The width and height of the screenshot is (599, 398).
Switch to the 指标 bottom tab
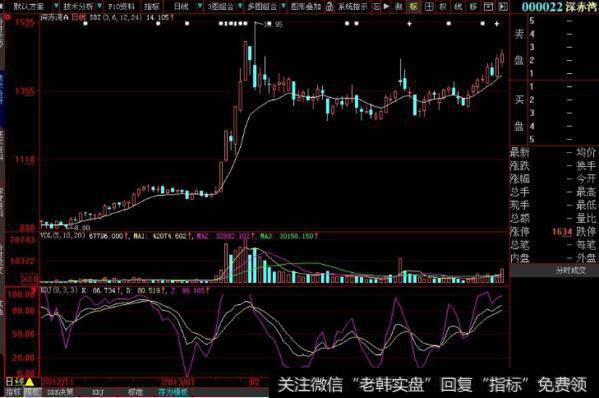tap(13, 392)
